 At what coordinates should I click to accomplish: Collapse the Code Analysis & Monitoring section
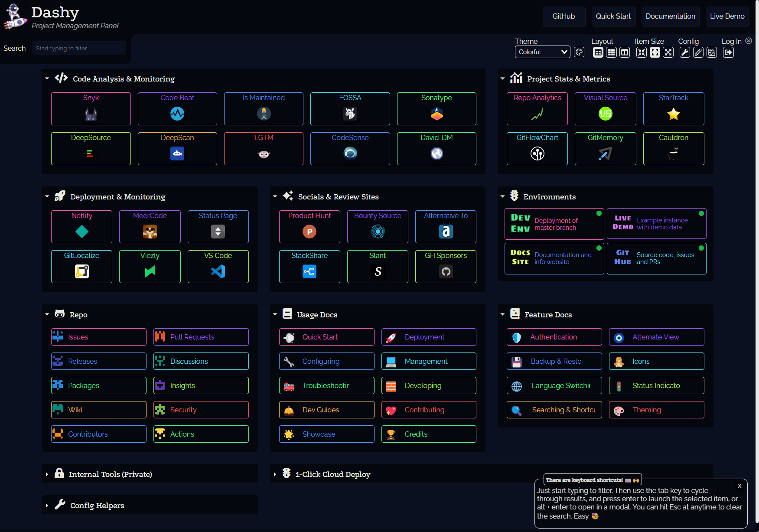[47, 78]
